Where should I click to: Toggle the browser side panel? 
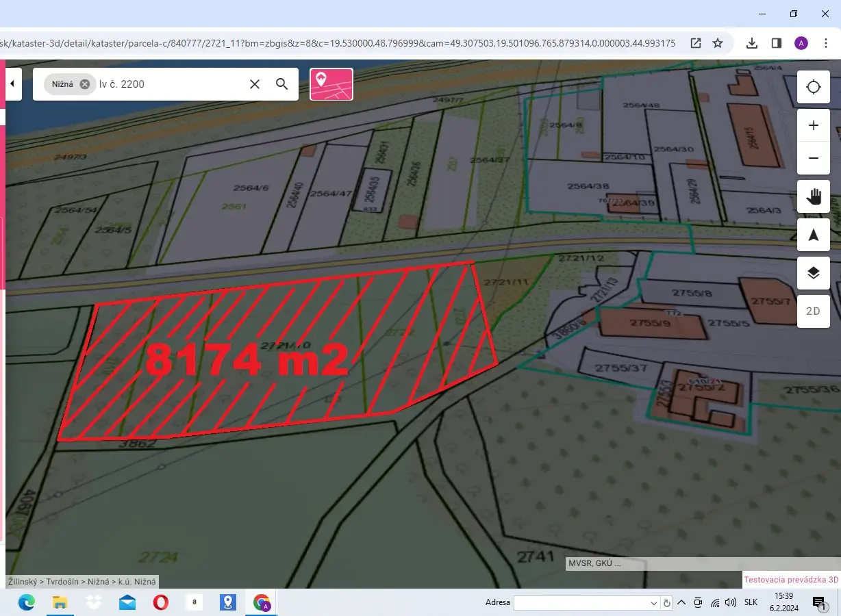coord(777,43)
